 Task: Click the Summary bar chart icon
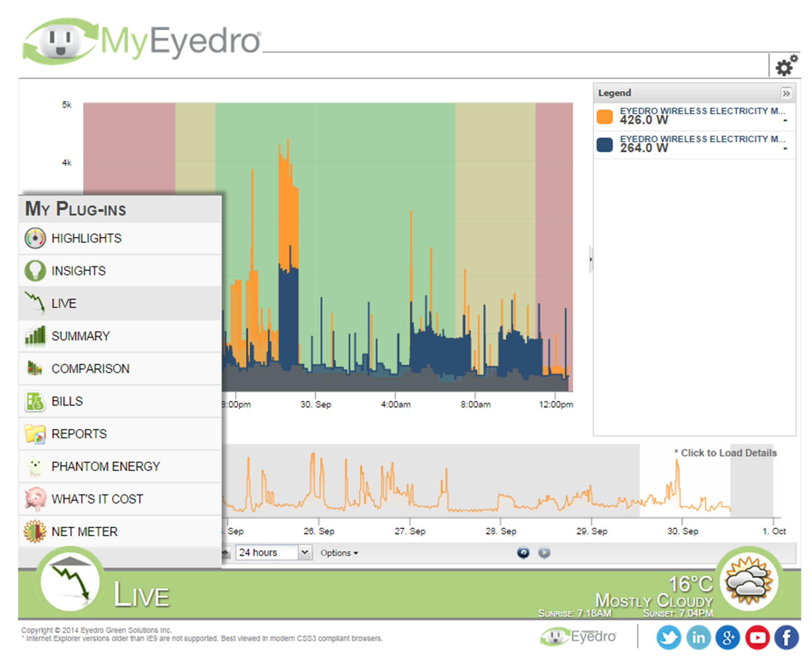point(35,336)
